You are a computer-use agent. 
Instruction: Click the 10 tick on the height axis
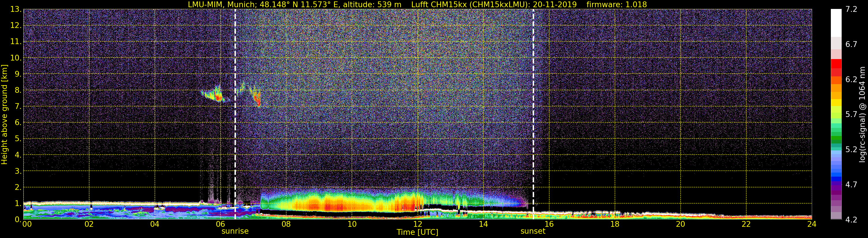point(16,58)
